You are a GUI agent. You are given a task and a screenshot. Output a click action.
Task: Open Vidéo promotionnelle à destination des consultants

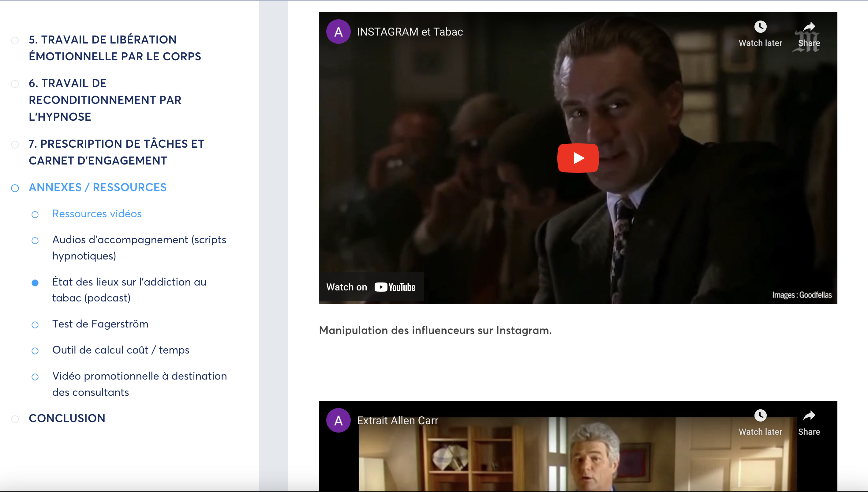point(139,384)
